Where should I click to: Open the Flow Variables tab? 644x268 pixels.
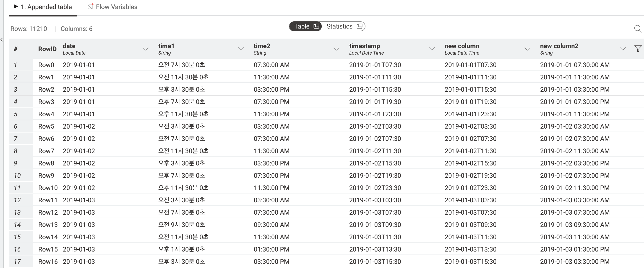pos(112,7)
